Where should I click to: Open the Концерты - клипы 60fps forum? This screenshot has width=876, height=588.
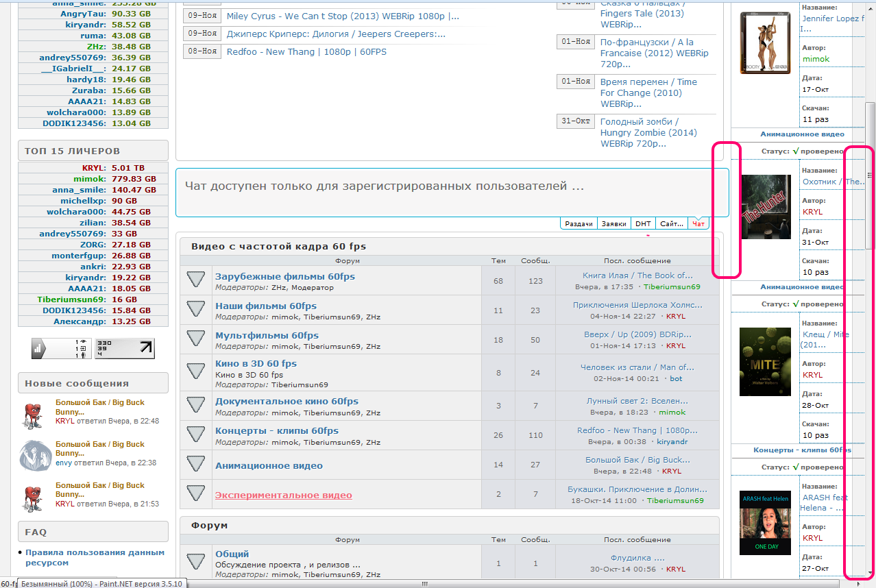click(276, 430)
